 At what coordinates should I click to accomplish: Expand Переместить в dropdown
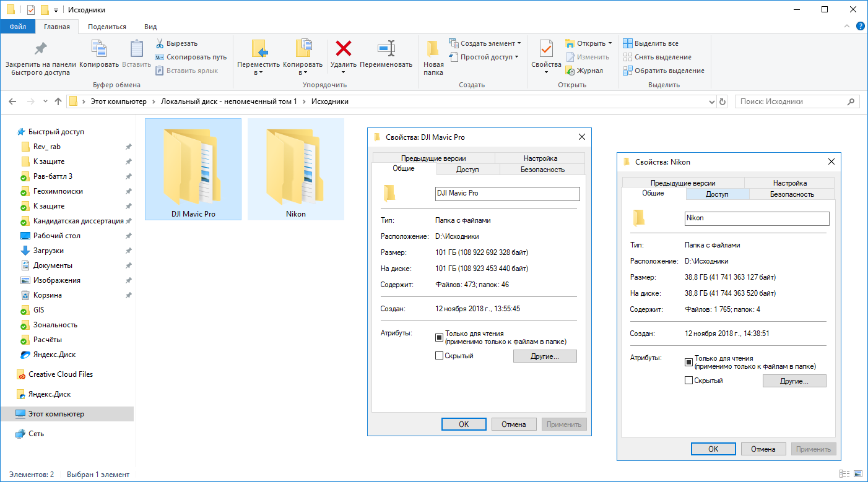pos(259,72)
